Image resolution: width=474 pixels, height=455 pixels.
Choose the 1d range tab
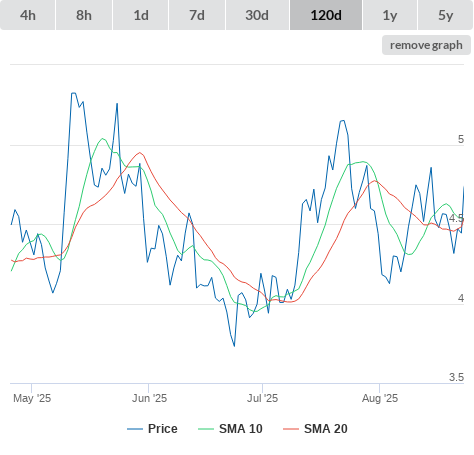tap(141, 15)
